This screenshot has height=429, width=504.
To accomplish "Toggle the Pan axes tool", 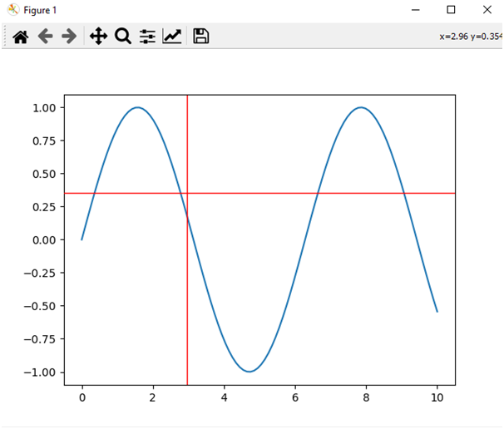I will point(98,36).
